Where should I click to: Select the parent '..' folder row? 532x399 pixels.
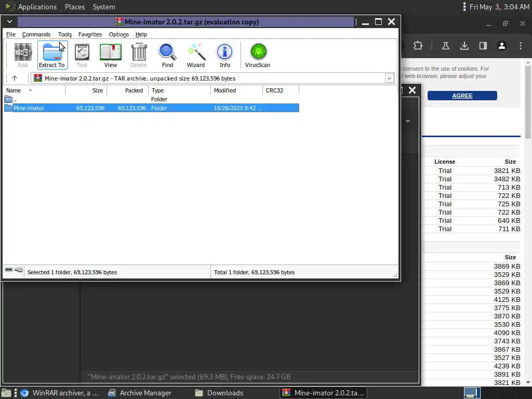(x=151, y=99)
